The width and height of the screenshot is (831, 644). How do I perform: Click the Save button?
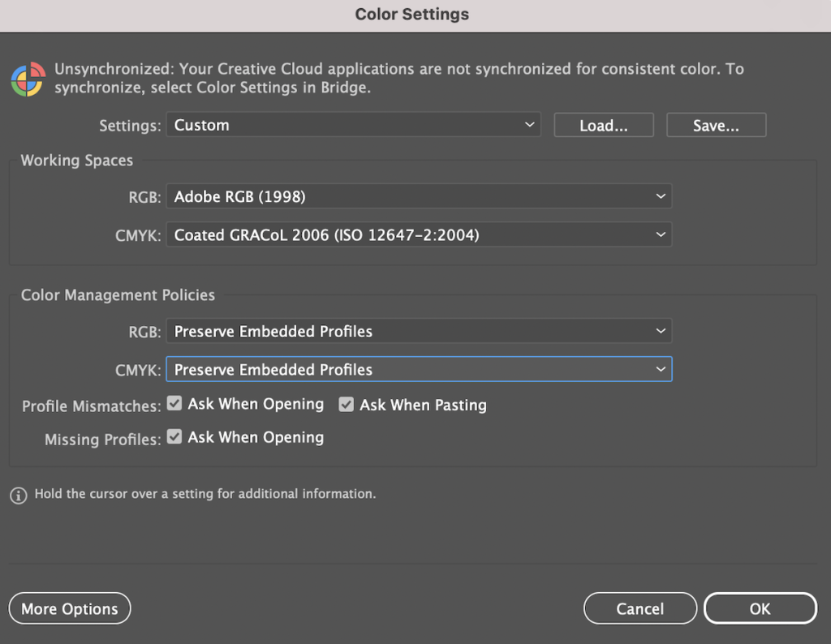[716, 125]
